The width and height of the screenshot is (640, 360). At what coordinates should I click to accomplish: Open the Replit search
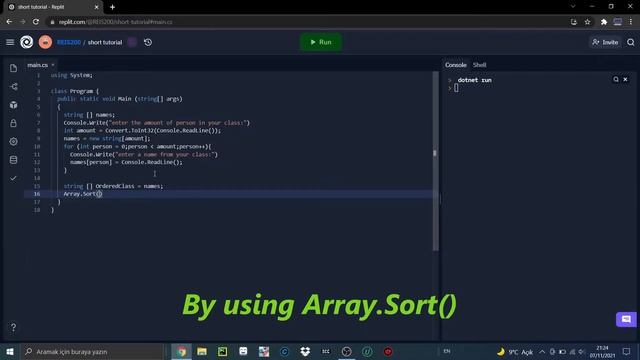631,42
